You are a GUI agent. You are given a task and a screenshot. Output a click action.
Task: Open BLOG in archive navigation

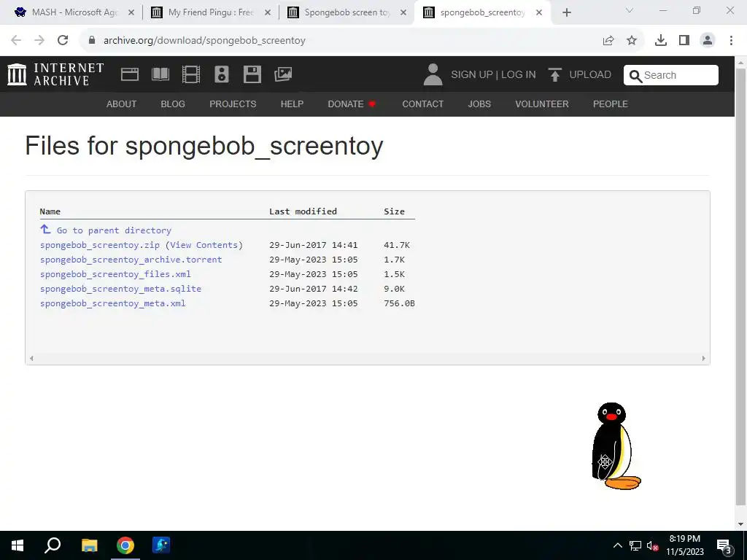click(173, 104)
